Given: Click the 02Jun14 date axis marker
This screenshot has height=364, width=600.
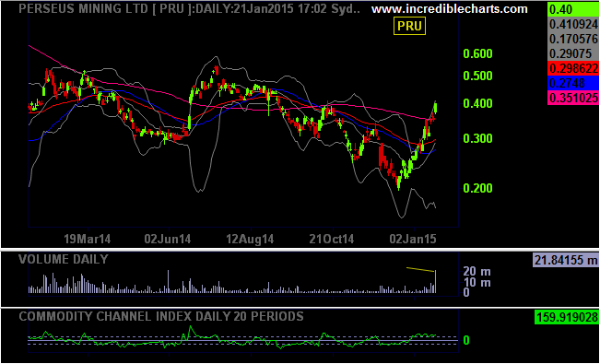Looking at the screenshot, I should 168,240.
